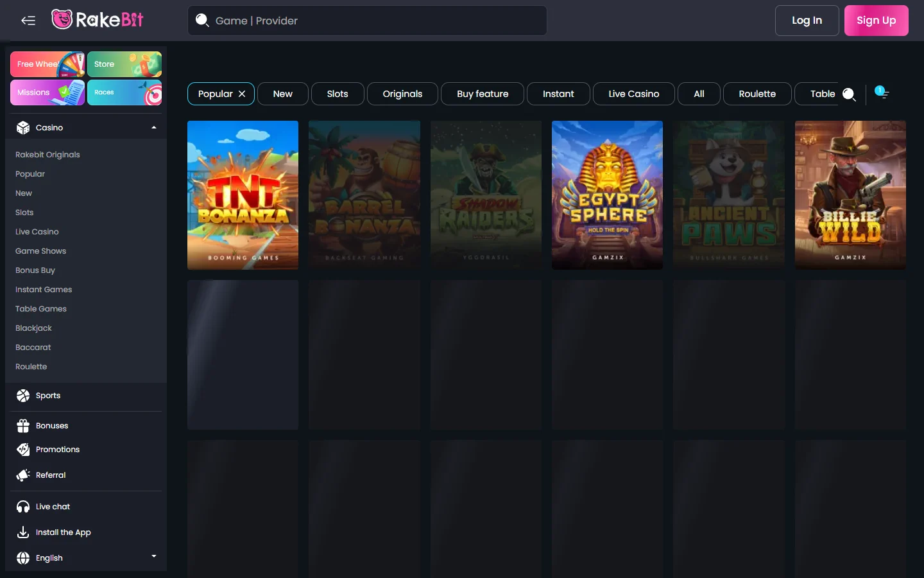Click the search magnifier icon in the Game | Provider box

(x=202, y=20)
